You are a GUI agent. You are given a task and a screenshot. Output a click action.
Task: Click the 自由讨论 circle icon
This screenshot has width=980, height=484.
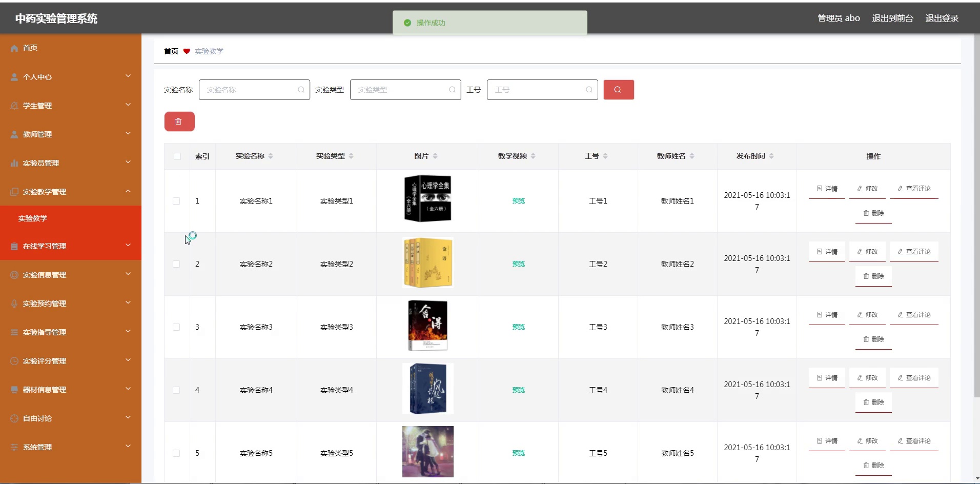14,418
